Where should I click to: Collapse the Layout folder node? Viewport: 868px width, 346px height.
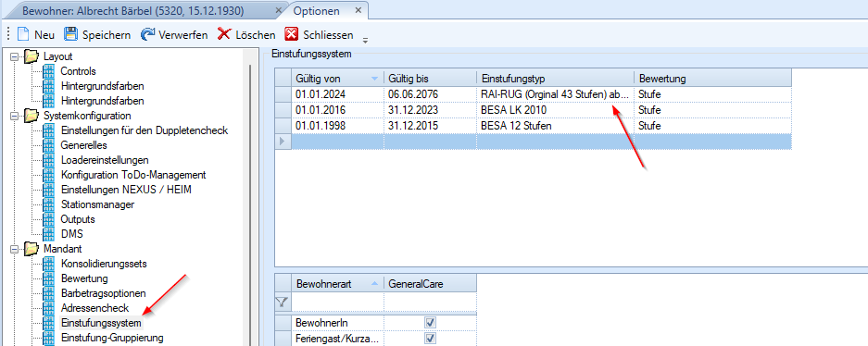point(15,56)
